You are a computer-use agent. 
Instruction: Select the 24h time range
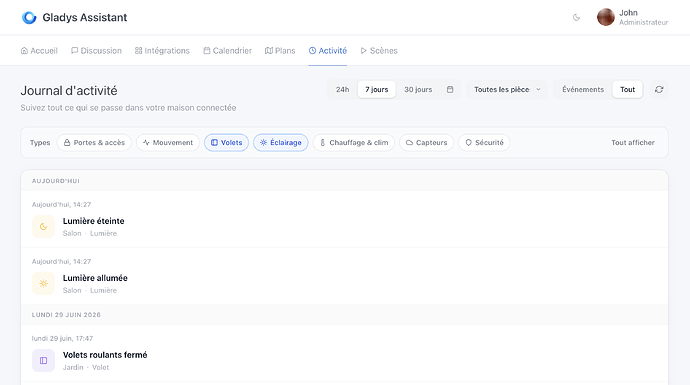(342, 89)
